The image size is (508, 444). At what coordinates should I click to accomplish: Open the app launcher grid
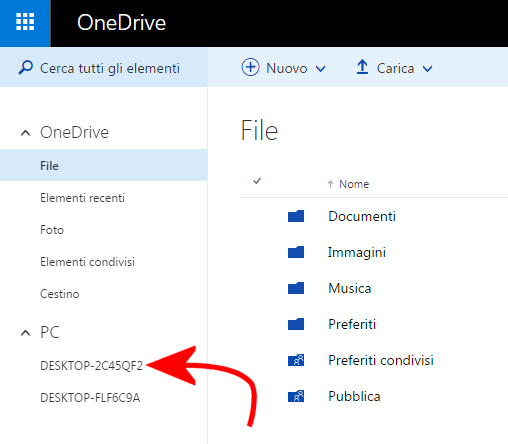click(25, 22)
